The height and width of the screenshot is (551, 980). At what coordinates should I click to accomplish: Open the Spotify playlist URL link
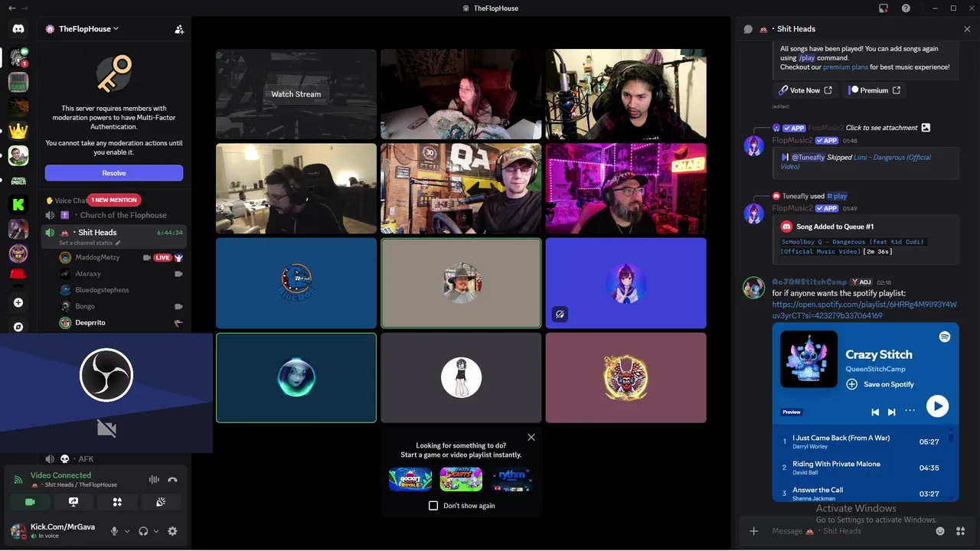(x=864, y=310)
